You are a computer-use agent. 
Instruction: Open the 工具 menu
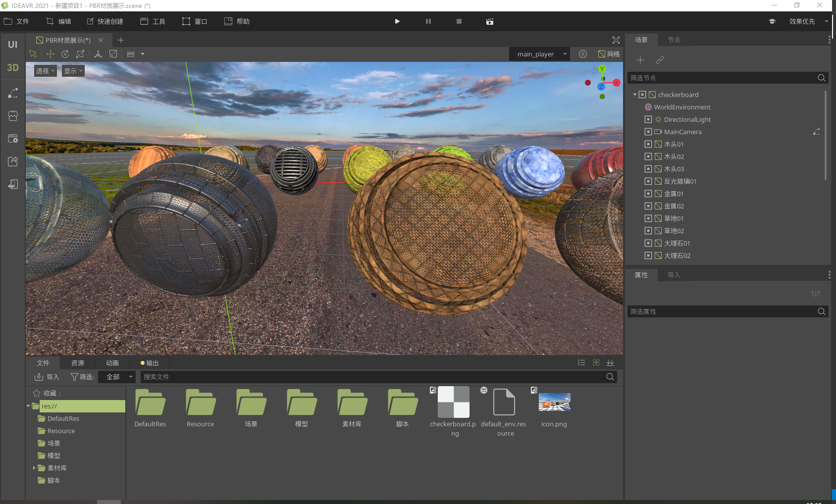[153, 21]
